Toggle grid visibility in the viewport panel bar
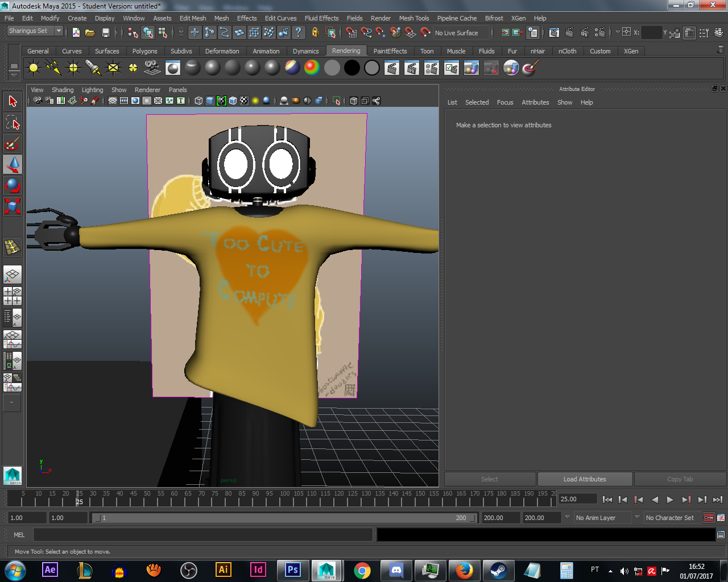The width and height of the screenshot is (728, 582). click(x=112, y=101)
